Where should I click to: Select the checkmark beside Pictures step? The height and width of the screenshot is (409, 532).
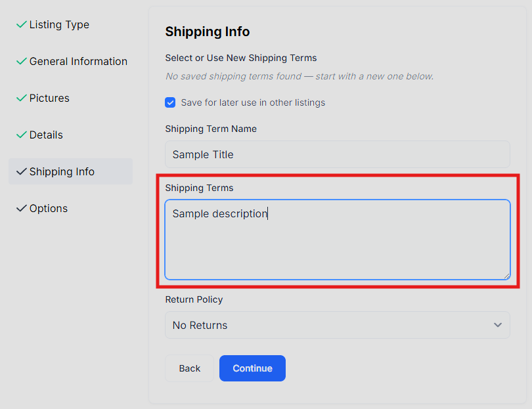coord(22,98)
